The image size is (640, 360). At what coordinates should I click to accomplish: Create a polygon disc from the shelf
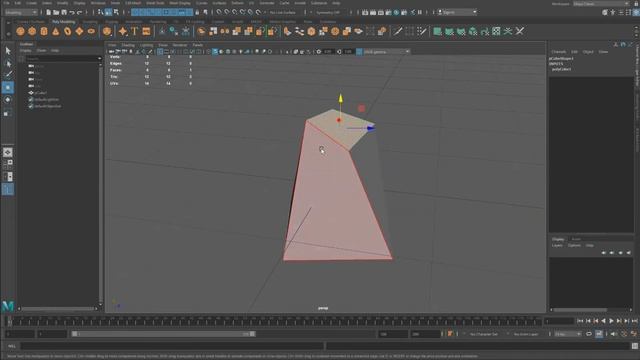91,31
